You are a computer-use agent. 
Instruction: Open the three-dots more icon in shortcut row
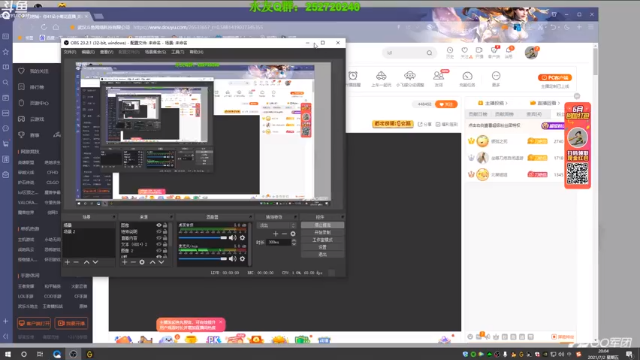point(496,76)
